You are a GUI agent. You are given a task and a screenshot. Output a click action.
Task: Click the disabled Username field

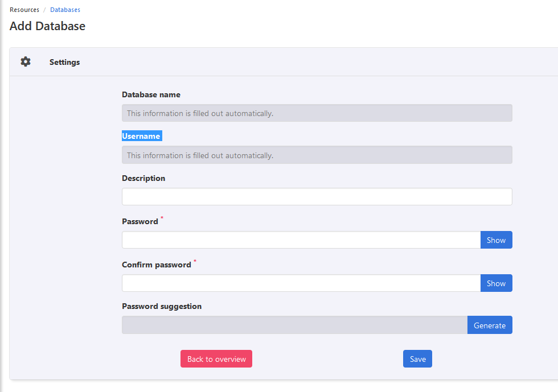pyautogui.click(x=317, y=155)
